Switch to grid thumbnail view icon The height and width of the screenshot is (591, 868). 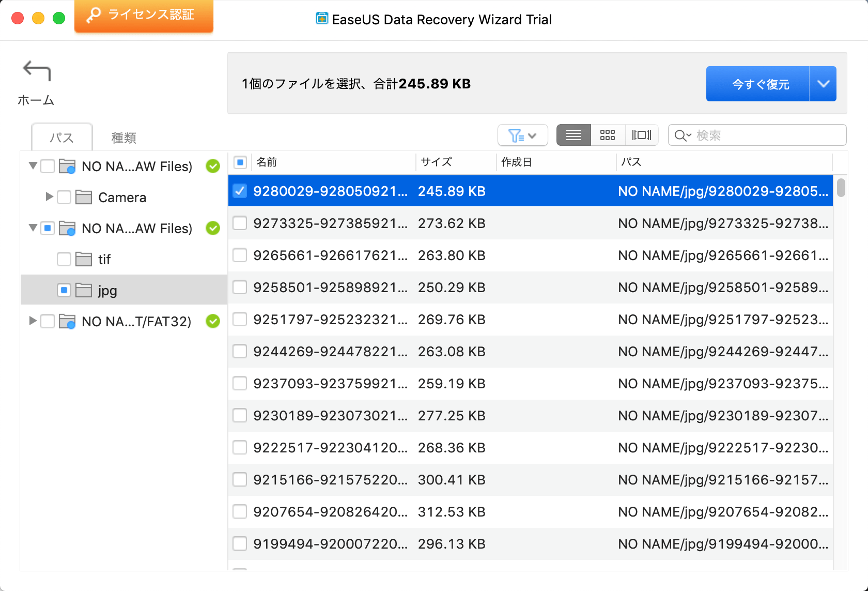pyautogui.click(x=608, y=135)
